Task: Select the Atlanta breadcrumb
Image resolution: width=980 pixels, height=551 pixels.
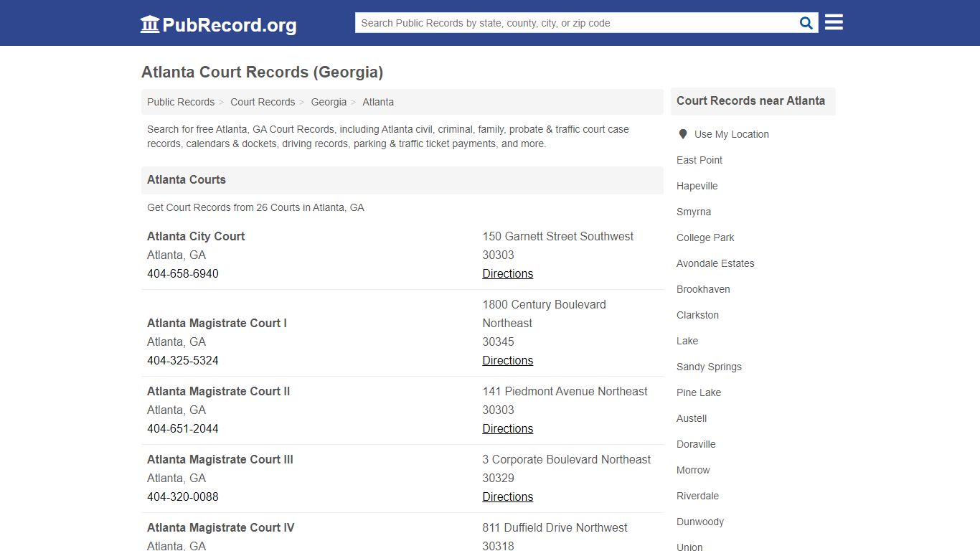Action: point(378,102)
